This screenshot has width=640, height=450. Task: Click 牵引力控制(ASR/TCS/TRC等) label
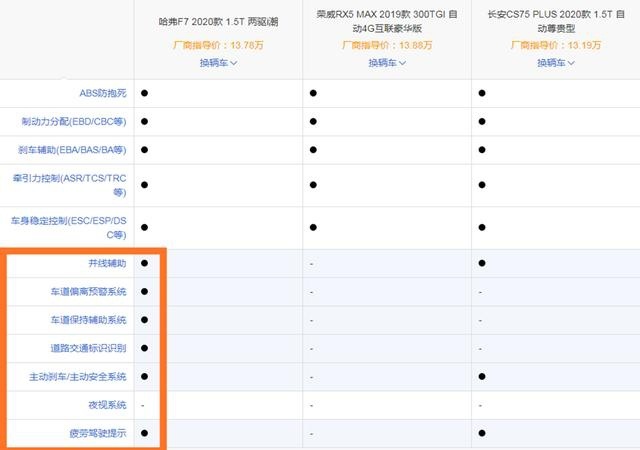point(69,185)
